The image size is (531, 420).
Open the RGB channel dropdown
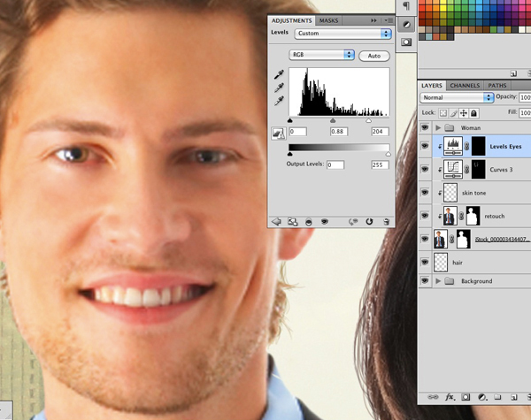[322, 55]
